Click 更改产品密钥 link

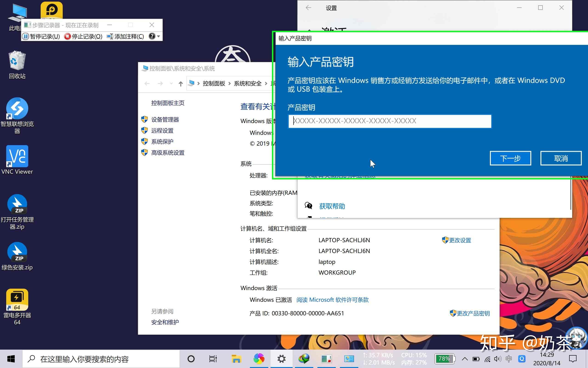[x=473, y=313]
